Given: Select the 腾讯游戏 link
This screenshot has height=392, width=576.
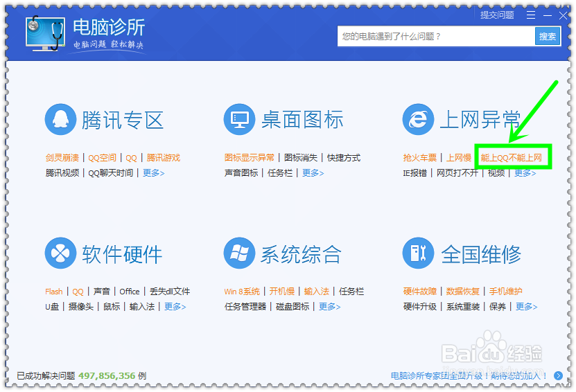Looking at the screenshot, I should coord(163,157).
